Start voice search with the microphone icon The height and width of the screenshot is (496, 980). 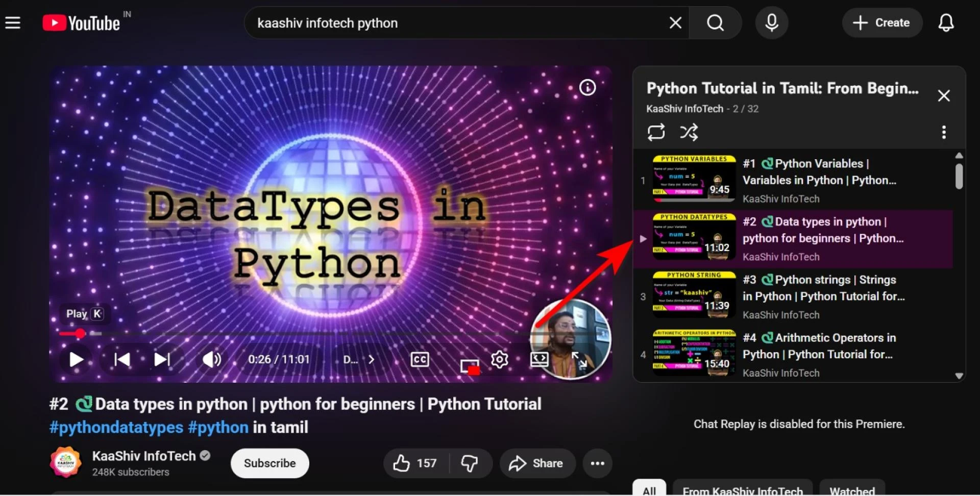(772, 23)
